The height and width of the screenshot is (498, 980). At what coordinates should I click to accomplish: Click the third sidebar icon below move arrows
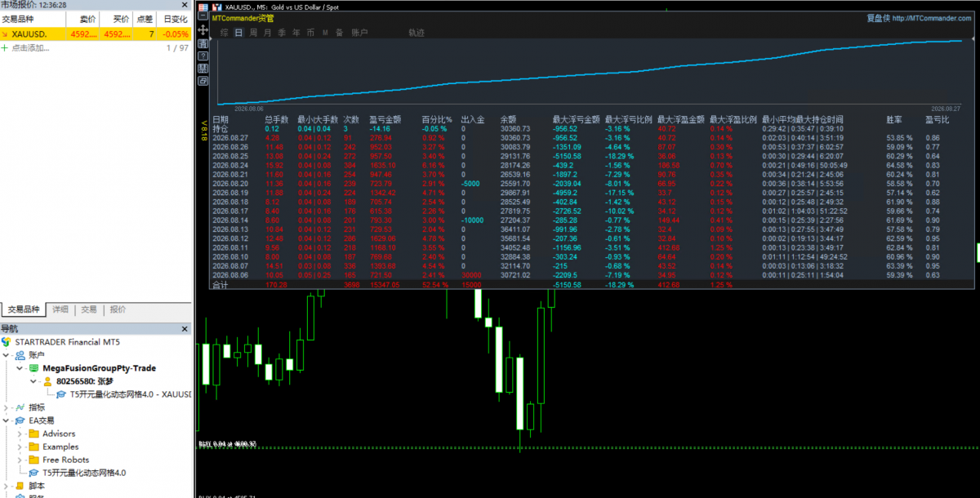pos(203,44)
